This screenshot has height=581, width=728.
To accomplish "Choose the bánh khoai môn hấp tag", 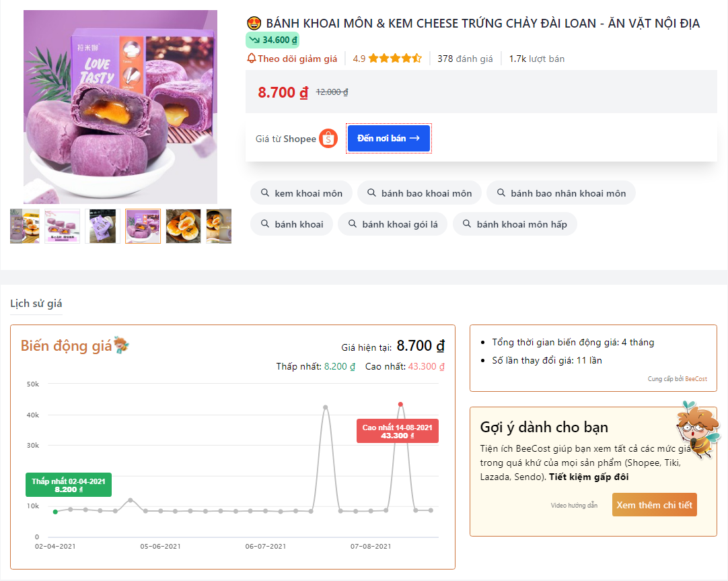I will click(x=515, y=224).
